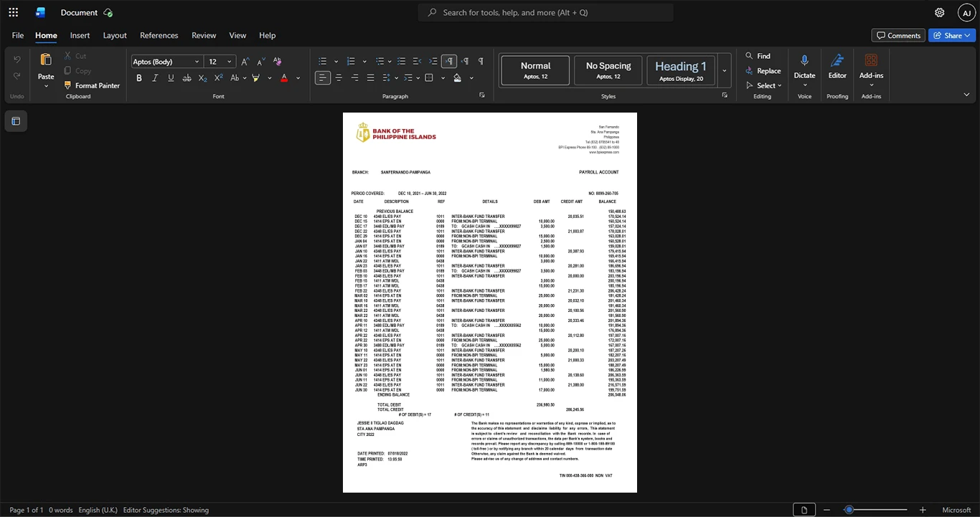Click the Undo arrow
This screenshot has width=980, height=517.
click(17, 60)
